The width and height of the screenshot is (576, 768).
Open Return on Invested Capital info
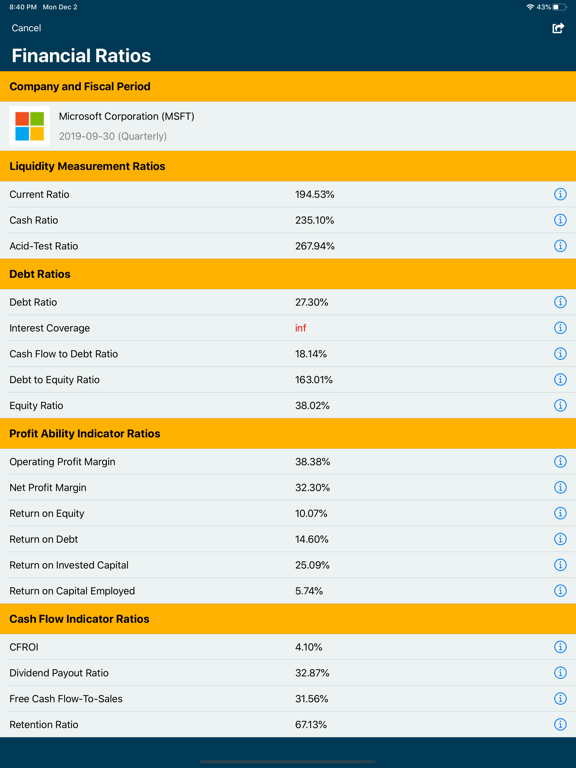(560, 565)
